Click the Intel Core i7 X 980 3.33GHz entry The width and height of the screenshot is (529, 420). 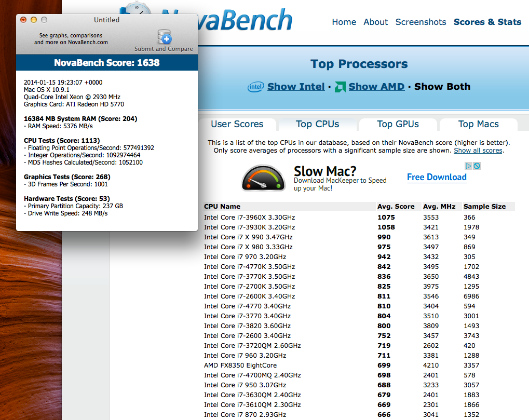tap(248, 247)
